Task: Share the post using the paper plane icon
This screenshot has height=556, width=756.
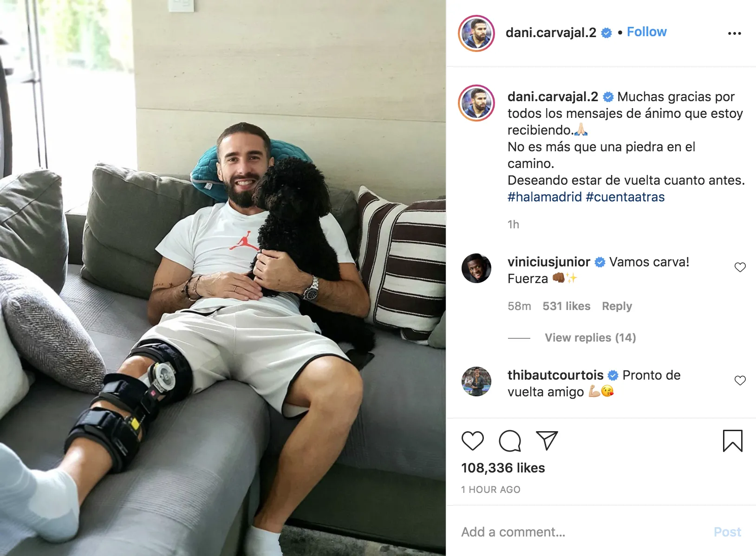Action: coord(547,440)
